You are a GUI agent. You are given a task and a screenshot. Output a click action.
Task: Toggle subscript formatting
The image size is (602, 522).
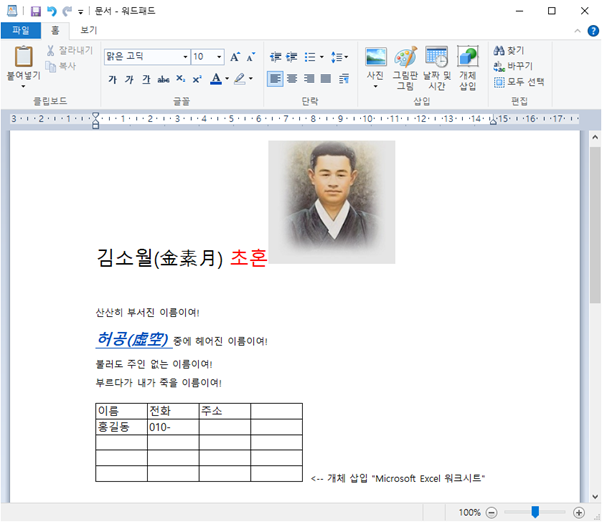pos(180,79)
